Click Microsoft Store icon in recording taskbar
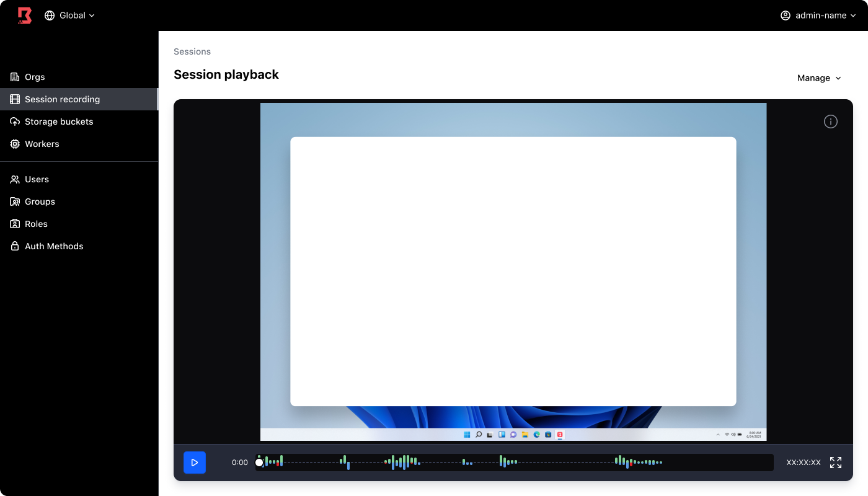Screen dimensions: 868x496 coord(548,435)
